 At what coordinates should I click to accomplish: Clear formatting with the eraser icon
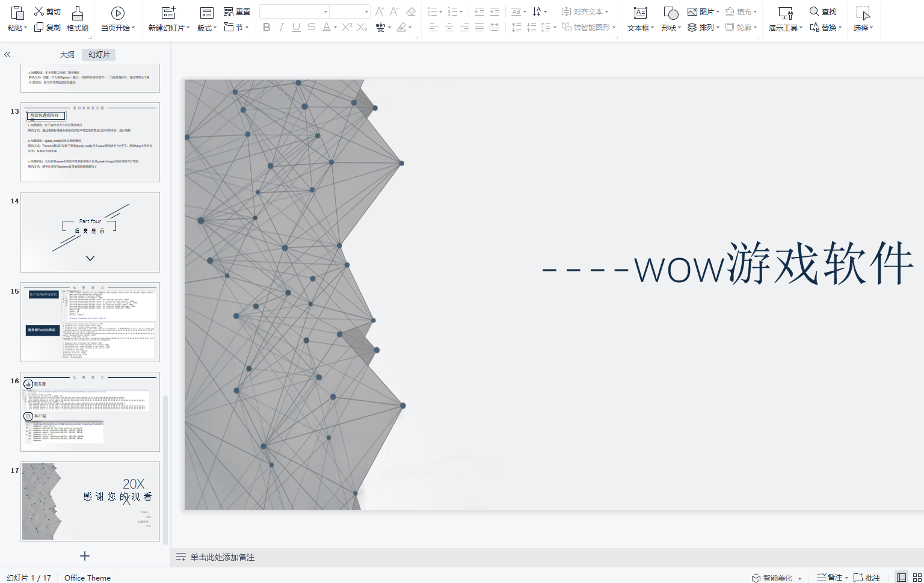pos(411,11)
